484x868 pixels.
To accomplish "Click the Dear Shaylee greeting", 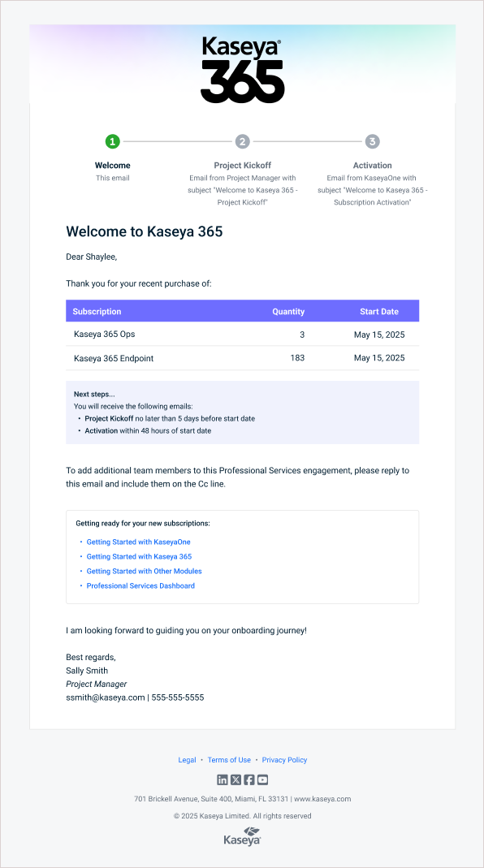I will click(92, 257).
